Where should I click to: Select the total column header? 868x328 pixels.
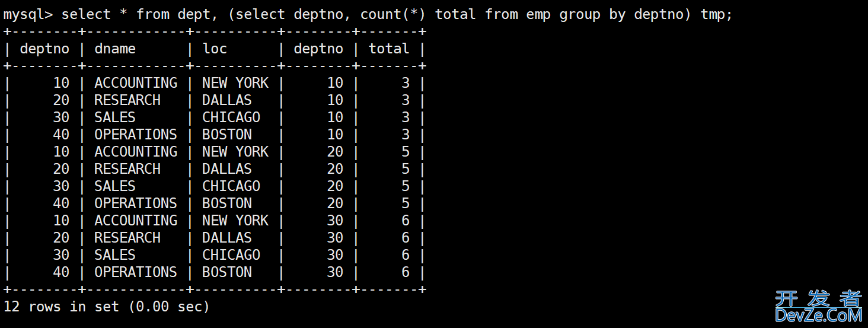click(389, 49)
